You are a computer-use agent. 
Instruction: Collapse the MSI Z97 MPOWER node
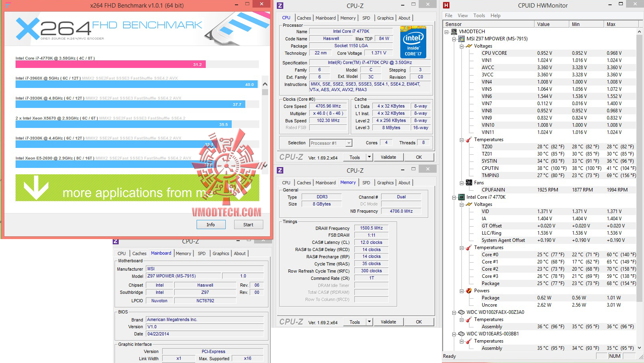(454, 39)
